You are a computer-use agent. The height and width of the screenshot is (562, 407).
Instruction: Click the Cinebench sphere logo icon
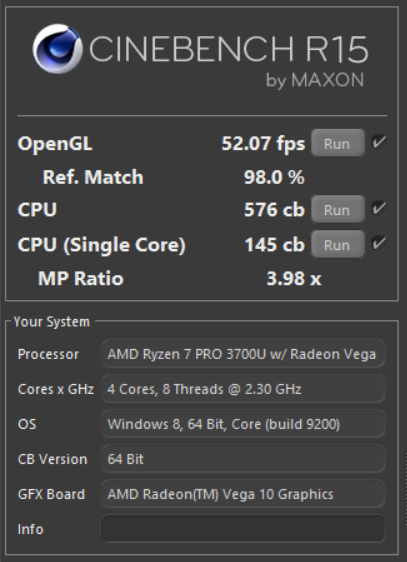pos(58,49)
